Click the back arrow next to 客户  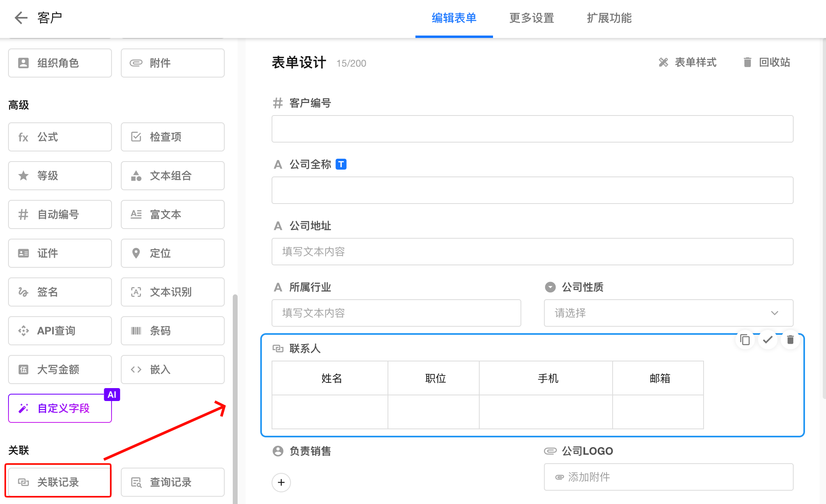coord(21,18)
